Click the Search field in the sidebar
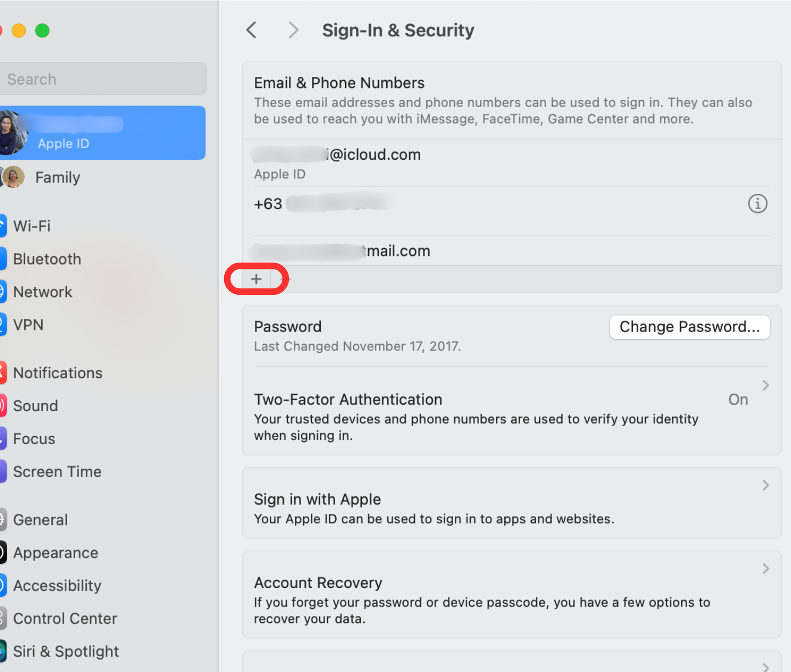 click(x=103, y=79)
